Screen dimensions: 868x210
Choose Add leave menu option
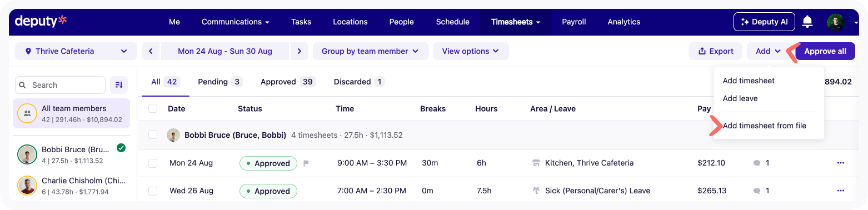740,98
